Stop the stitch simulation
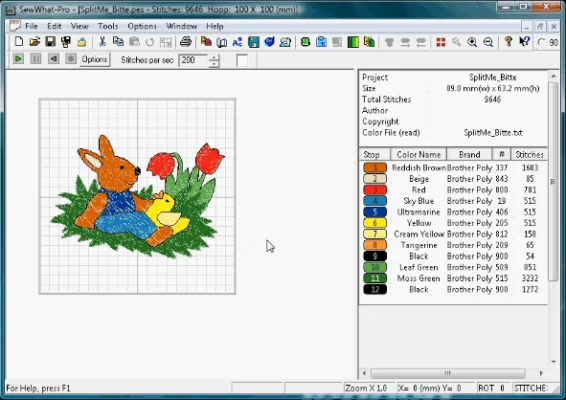Screen dimensions: 566x400 [x=70, y=58]
